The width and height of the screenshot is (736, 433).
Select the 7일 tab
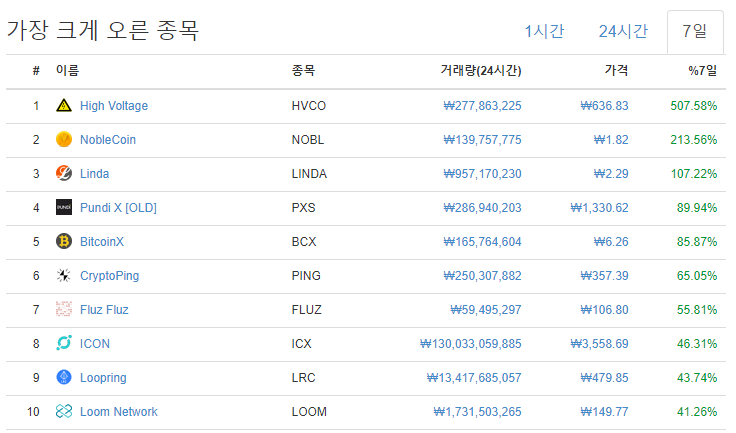[695, 31]
